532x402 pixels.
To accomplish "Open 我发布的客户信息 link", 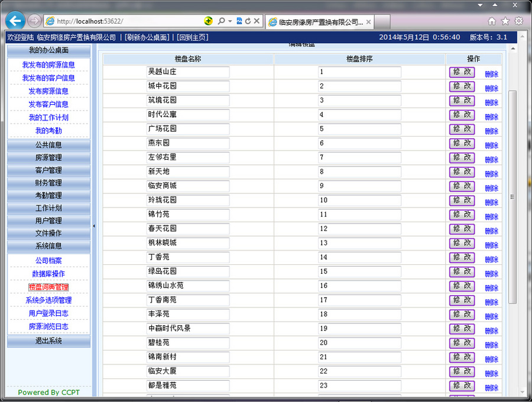I will (48, 78).
